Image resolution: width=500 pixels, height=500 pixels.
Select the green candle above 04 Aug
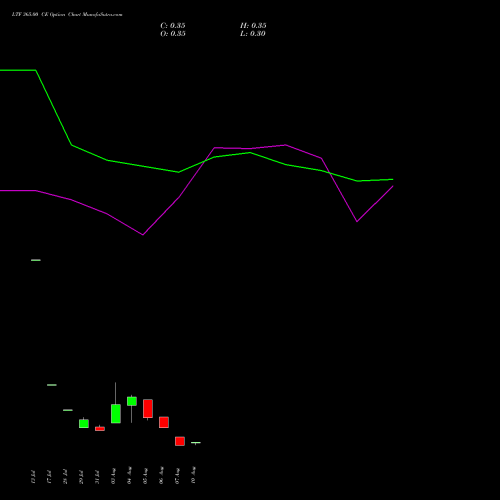[x=132, y=401]
